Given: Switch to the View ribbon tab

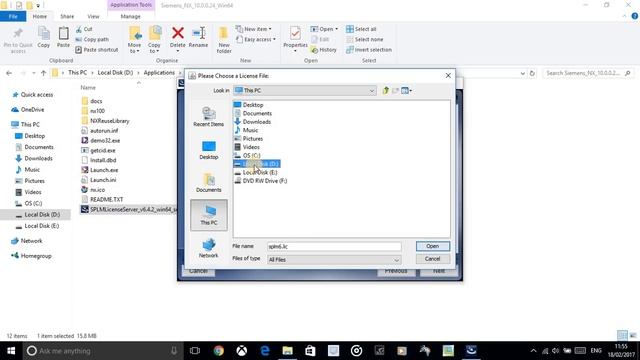Looking at the screenshot, I should (93, 16).
